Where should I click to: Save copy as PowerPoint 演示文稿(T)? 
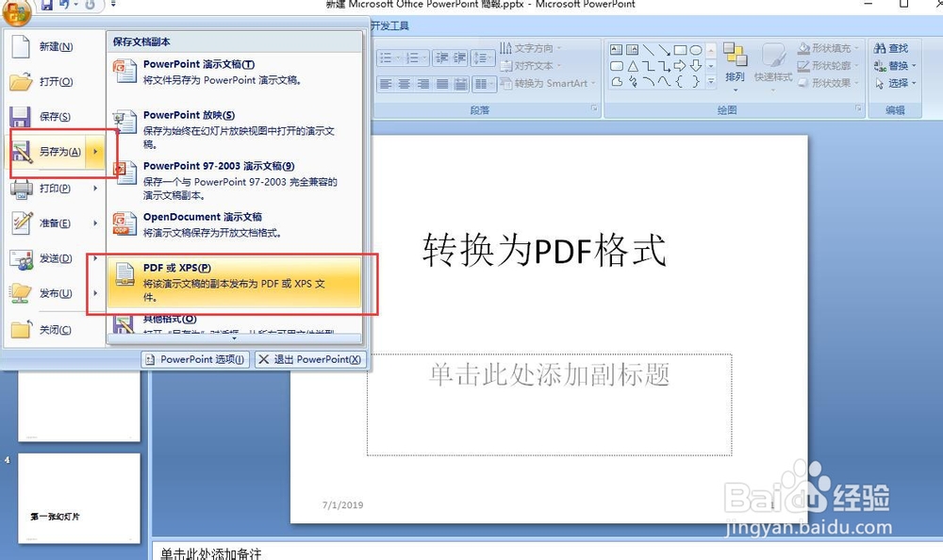coord(235,72)
